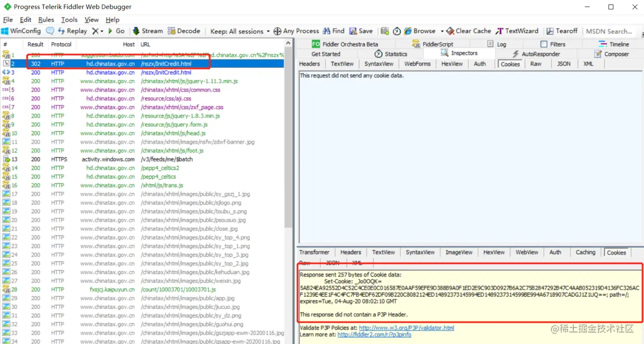
Task: Select the fxsjcj.kaipuyun.cn session
Action: click(142, 289)
